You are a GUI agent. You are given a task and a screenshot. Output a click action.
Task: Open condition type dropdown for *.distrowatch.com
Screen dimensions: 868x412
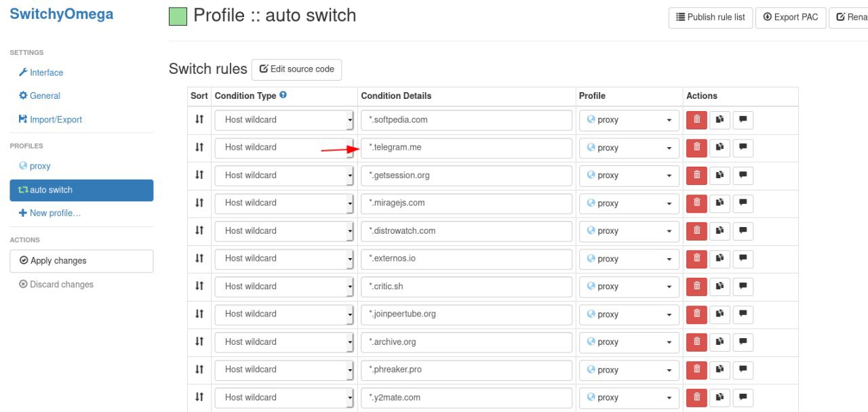pyautogui.click(x=284, y=231)
